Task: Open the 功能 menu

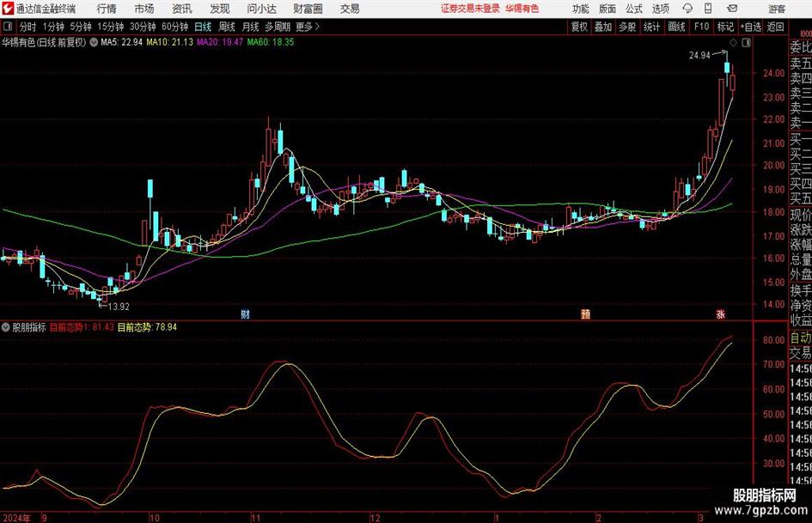Action: pyautogui.click(x=581, y=9)
